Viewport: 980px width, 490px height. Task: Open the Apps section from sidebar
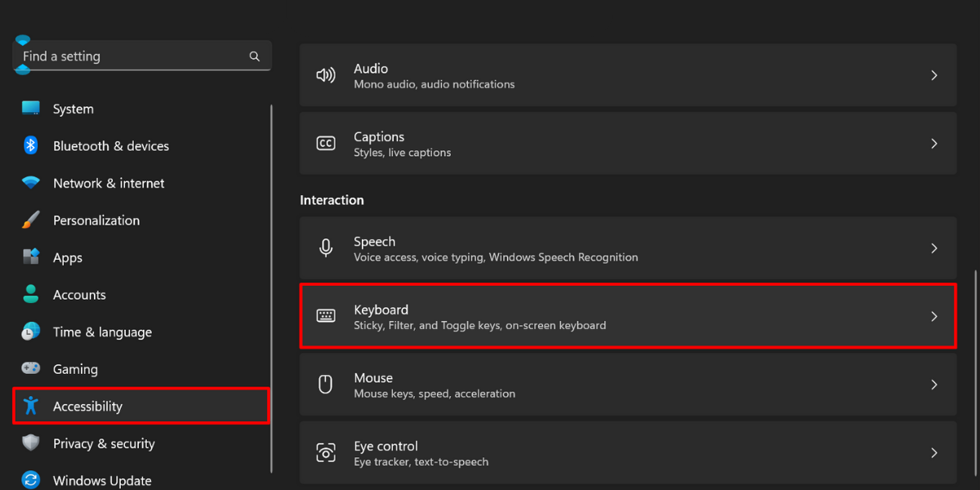[68, 257]
